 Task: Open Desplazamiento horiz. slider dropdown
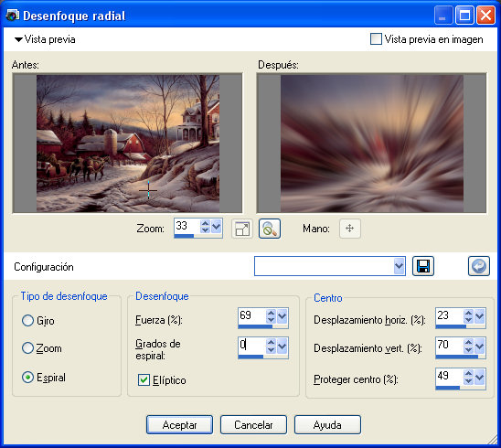pos(480,316)
